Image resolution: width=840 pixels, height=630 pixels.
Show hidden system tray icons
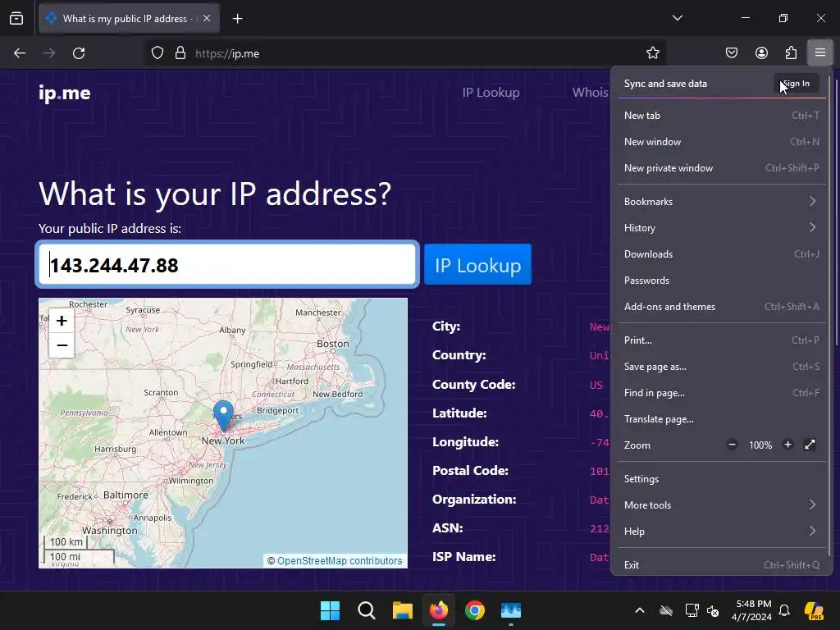tap(640, 610)
